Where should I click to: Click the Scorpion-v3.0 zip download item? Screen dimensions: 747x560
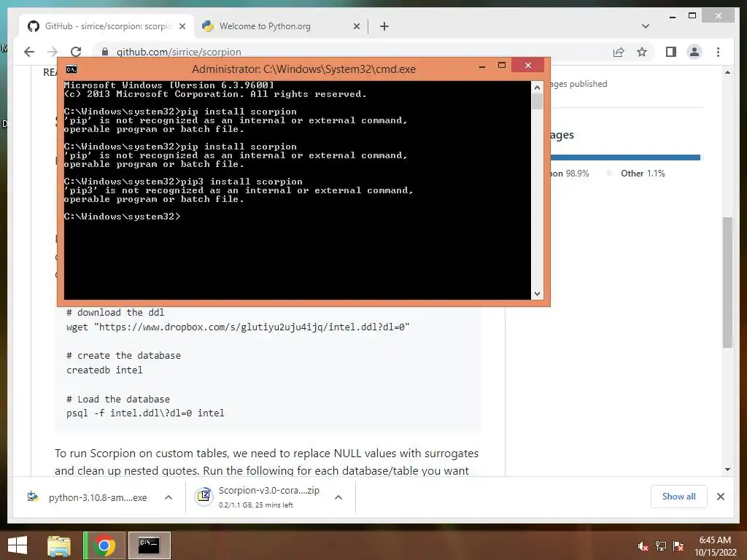pos(260,497)
